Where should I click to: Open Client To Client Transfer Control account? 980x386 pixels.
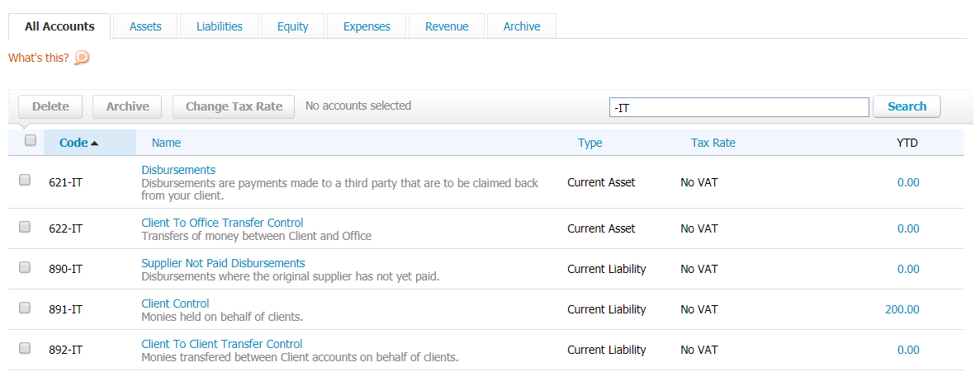[x=222, y=344]
